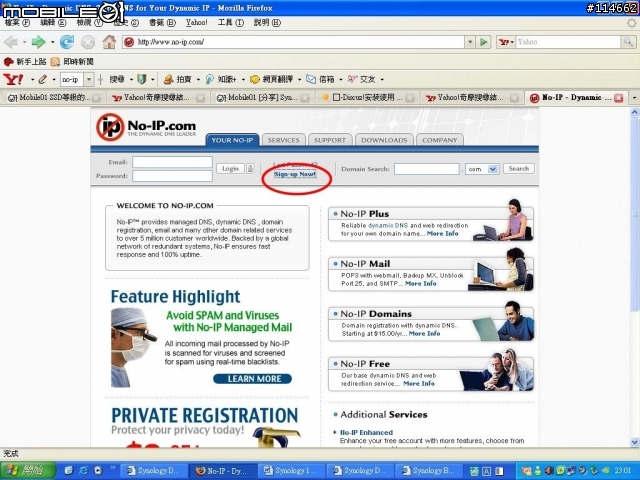Image resolution: width=640 pixels, height=480 pixels.
Task: Switch to the Discuz安裝使用 tab
Action: 367,98
